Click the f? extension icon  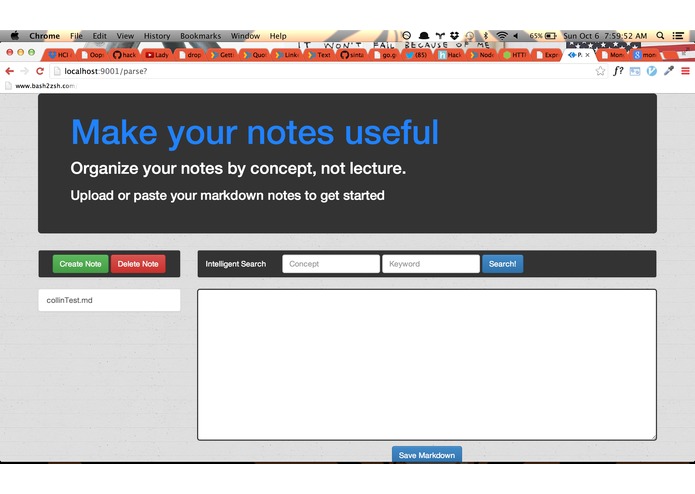coord(618,71)
